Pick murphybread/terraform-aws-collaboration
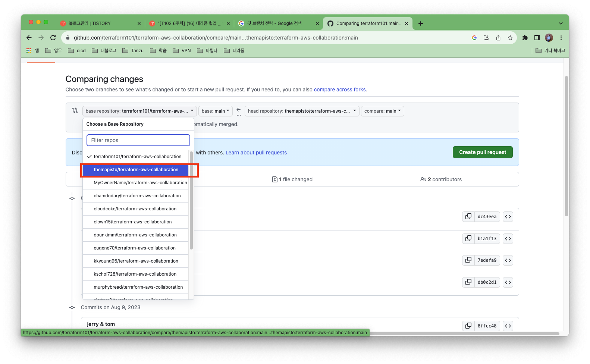590x364 pixels. pos(136,287)
